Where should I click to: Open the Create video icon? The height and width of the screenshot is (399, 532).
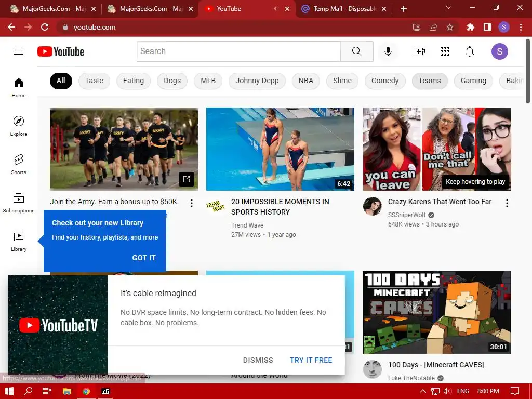click(x=420, y=51)
